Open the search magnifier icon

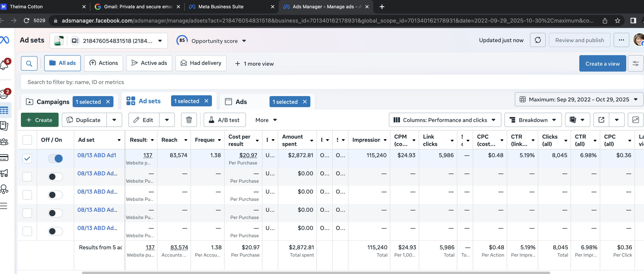pyautogui.click(x=29, y=63)
